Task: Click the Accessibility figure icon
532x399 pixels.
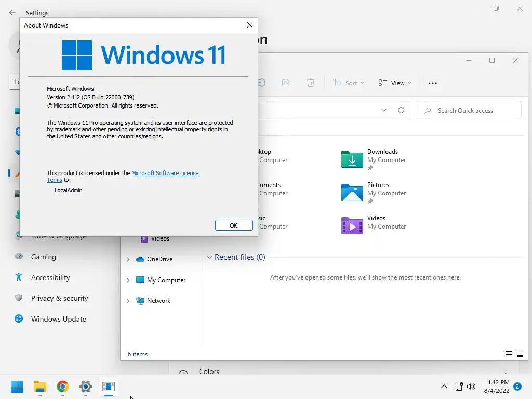Action: coord(19,277)
